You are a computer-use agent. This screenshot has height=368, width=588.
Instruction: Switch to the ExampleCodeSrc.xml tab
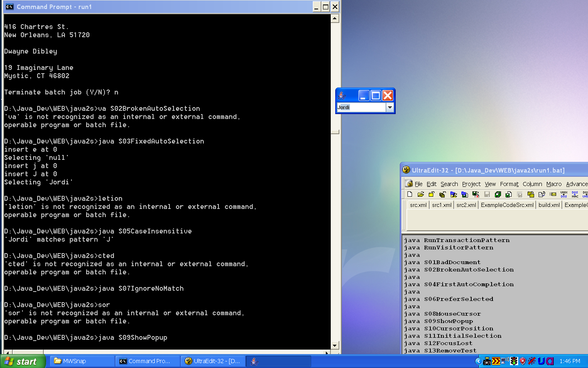point(507,205)
